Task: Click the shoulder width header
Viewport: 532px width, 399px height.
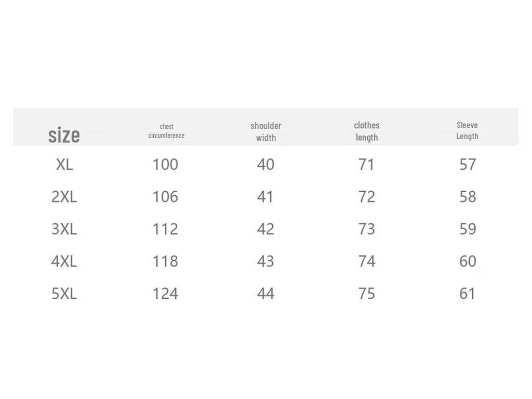Action: point(266,131)
